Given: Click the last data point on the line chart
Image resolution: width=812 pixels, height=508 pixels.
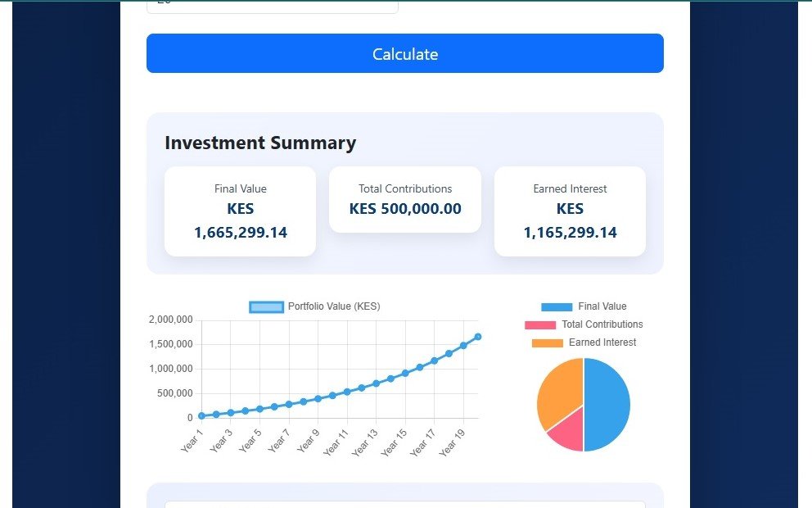Looking at the screenshot, I should click(478, 336).
